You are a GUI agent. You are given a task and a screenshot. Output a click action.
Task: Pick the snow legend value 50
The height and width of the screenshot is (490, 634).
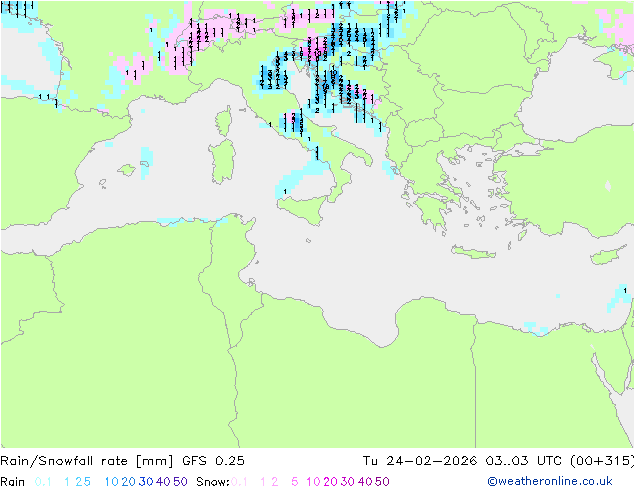382,482
